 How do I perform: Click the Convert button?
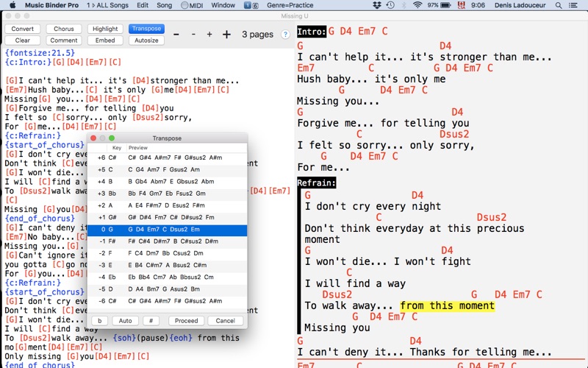coord(23,29)
